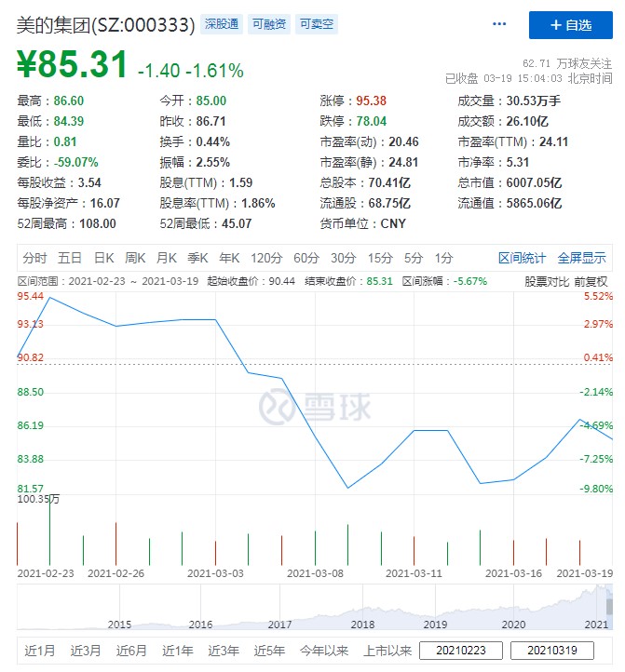Screen dimensions: 625x672
Task: Expand the 前复权 adjustment dropdown
Action: pyautogui.click(x=591, y=281)
